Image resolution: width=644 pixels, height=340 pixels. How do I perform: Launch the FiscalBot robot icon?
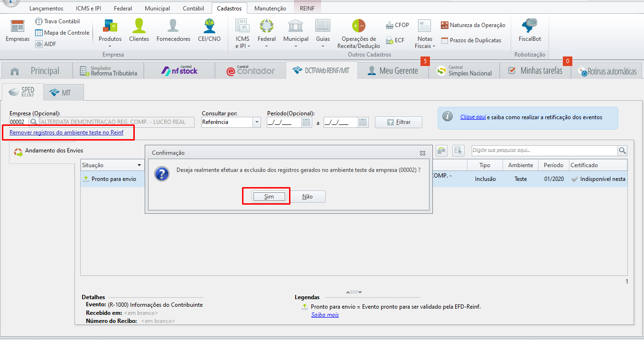pyautogui.click(x=530, y=31)
